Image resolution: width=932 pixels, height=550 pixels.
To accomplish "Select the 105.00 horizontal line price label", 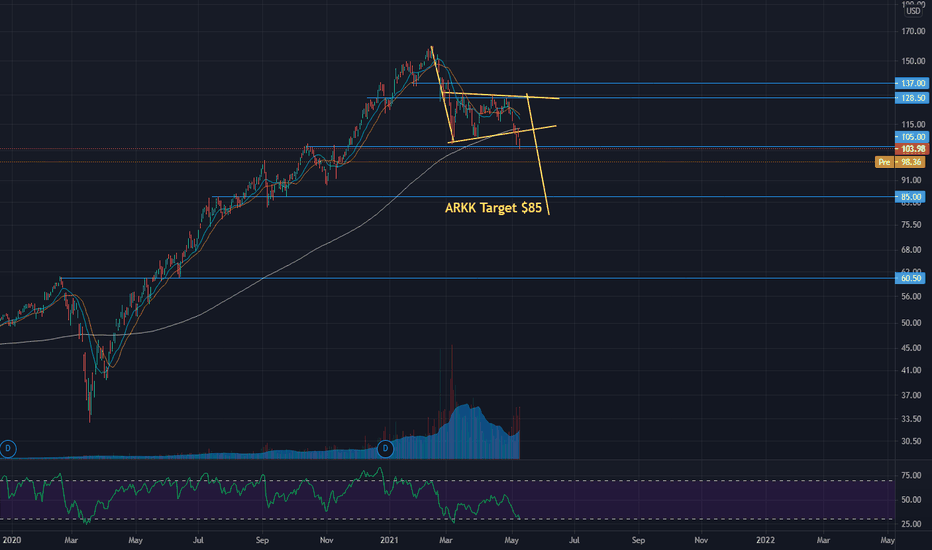I will 912,137.
